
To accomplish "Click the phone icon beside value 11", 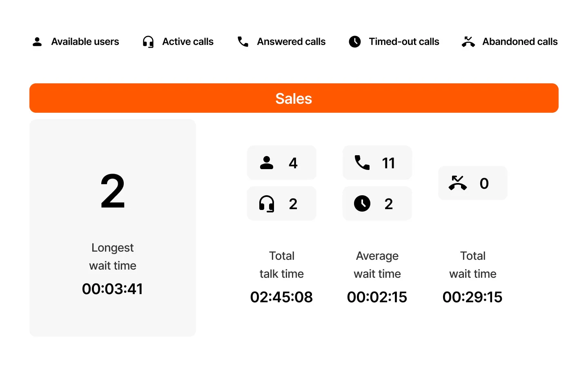I will [x=362, y=163].
